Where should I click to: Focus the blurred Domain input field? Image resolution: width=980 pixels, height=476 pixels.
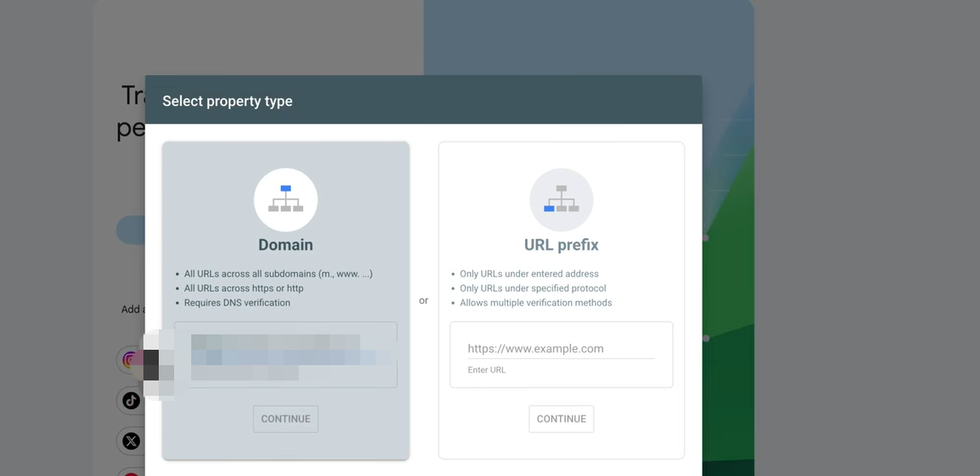(286, 355)
